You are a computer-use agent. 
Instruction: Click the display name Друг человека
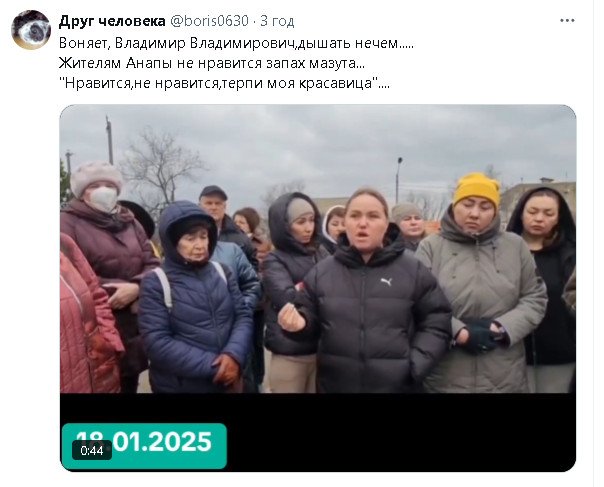112,21
